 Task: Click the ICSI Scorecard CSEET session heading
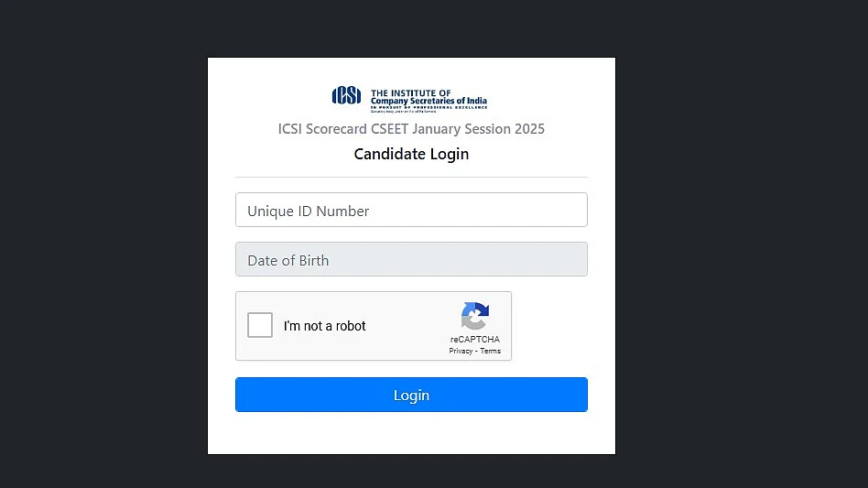pos(411,129)
